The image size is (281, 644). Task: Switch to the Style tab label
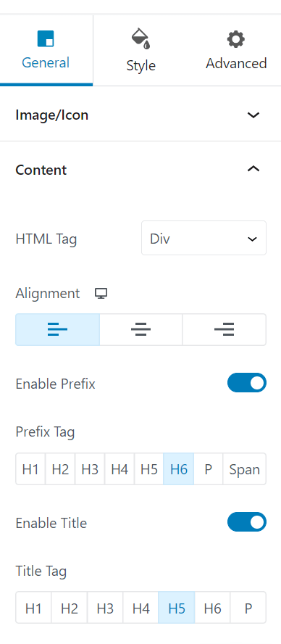click(x=140, y=66)
